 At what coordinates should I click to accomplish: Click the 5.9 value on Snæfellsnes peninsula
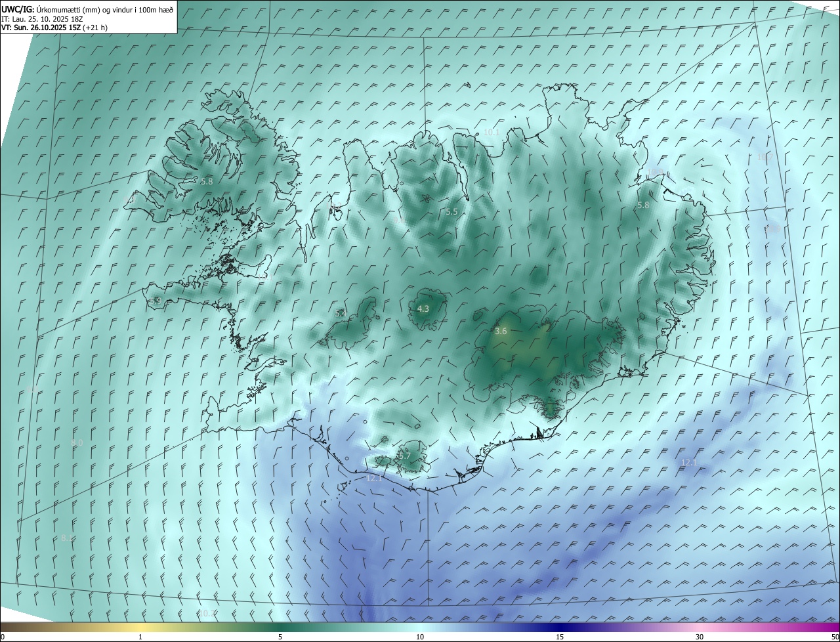[156, 301]
